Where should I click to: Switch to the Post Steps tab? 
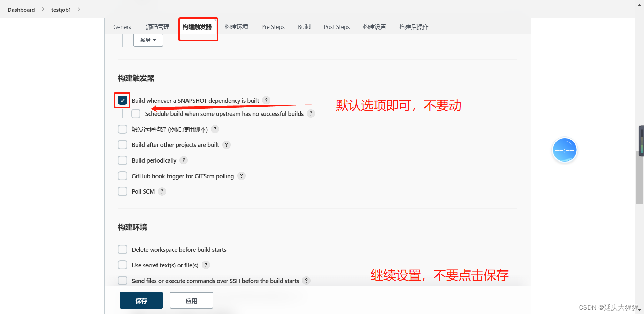[x=336, y=27]
